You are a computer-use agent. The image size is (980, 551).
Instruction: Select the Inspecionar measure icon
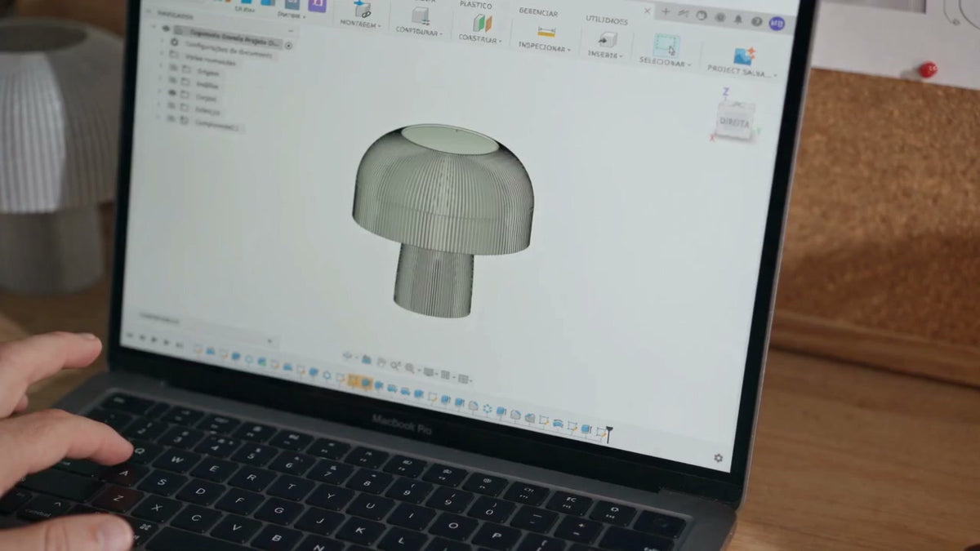[546, 33]
